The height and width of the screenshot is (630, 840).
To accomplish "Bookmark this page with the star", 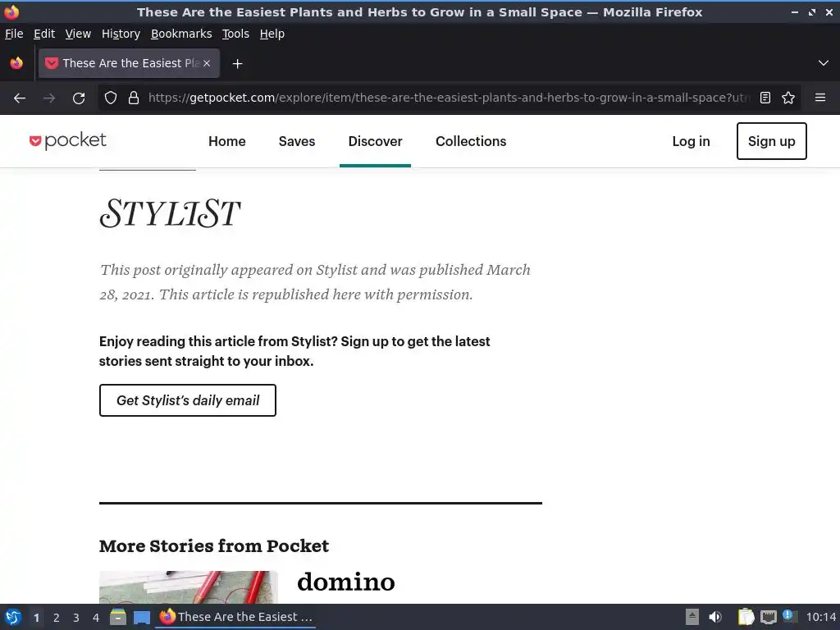I will tap(788, 98).
